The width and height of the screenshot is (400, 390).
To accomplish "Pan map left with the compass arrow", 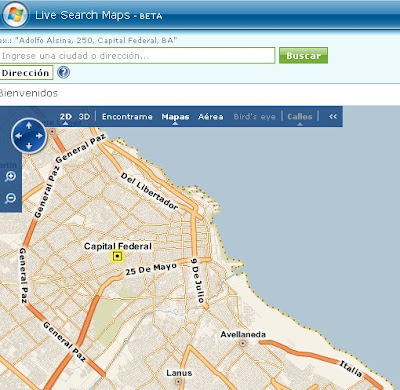I will 19,136.
